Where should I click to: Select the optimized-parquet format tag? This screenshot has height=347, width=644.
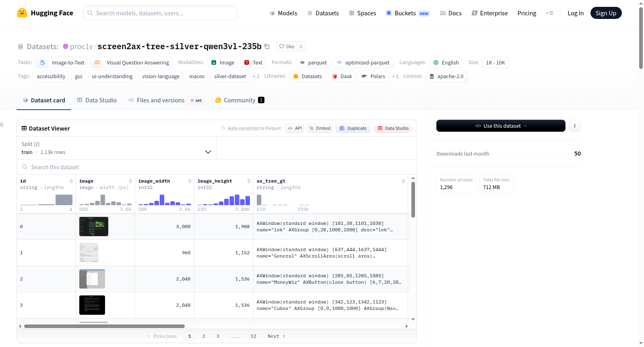click(x=363, y=62)
